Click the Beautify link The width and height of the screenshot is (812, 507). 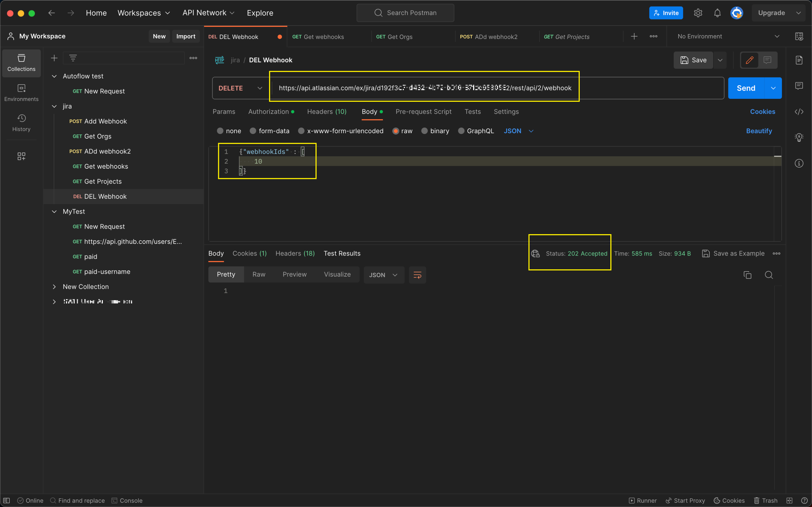point(759,131)
